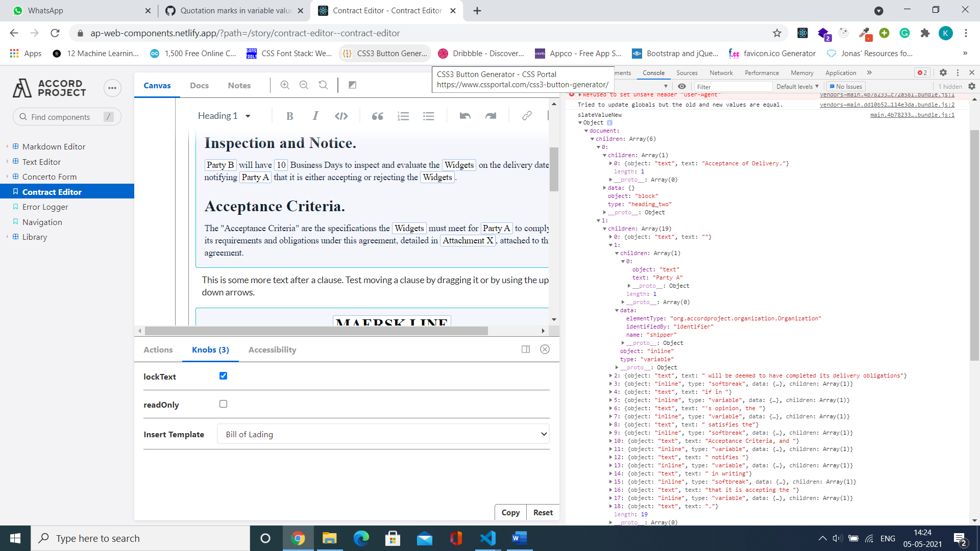980x551 pixels.
Task: Reset the knob values
Action: click(x=543, y=512)
